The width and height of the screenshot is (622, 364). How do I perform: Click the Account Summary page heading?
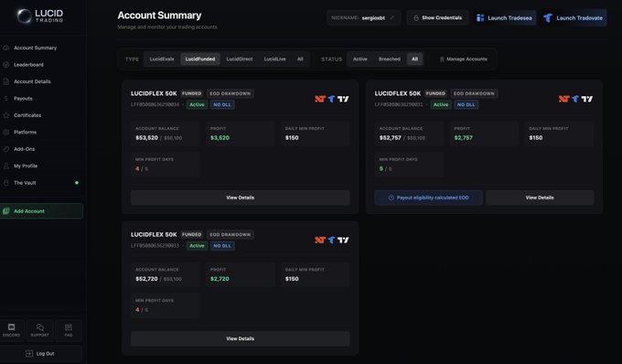[159, 16]
